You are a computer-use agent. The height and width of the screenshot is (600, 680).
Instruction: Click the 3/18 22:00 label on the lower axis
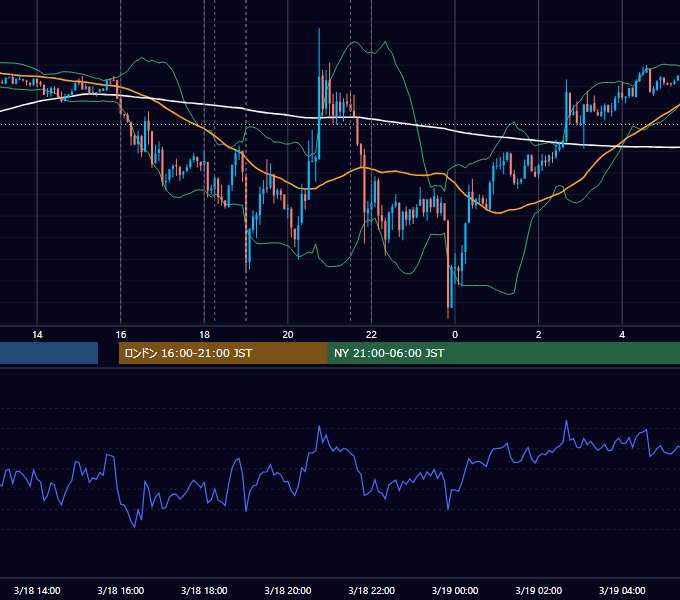pyautogui.click(x=372, y=590)
